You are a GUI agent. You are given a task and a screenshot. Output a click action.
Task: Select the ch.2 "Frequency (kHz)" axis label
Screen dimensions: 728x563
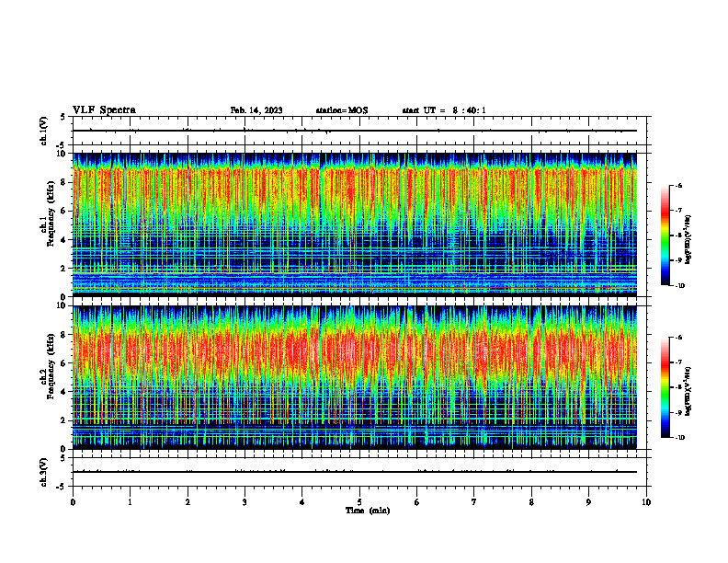pyautogui.click(x=51, y=365)
